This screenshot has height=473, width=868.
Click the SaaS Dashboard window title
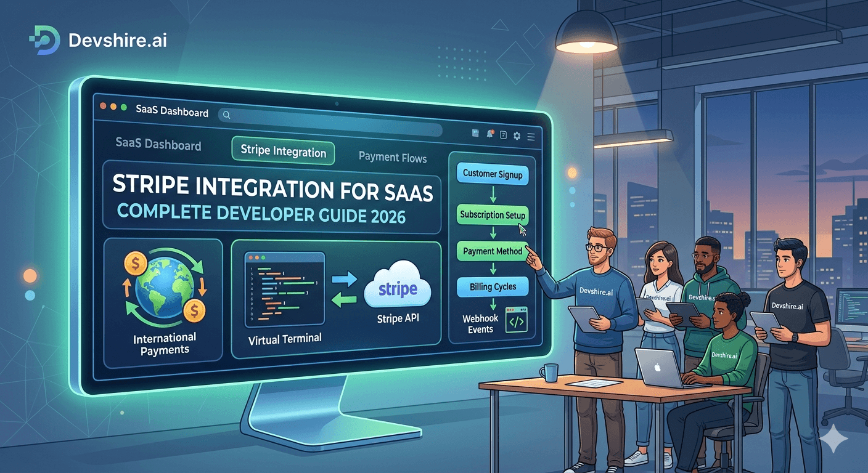pos(172,113)
